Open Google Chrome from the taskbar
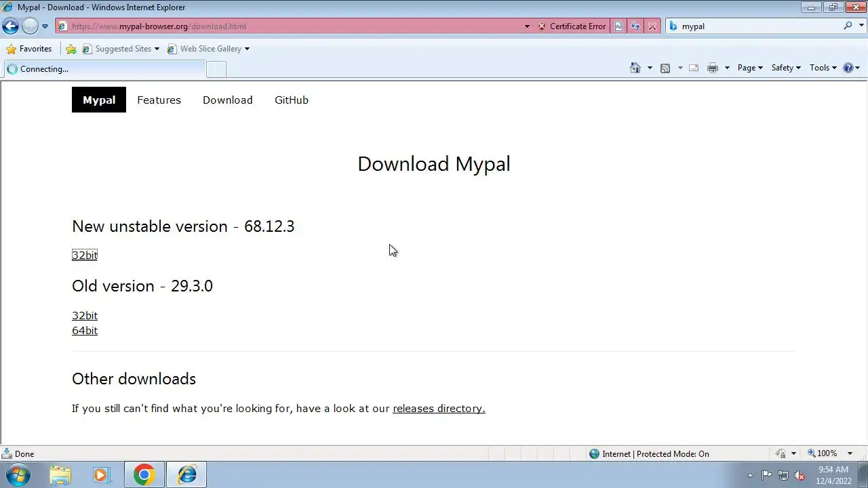868x488 pixels. pyautogui.click(x=144, y=475)
